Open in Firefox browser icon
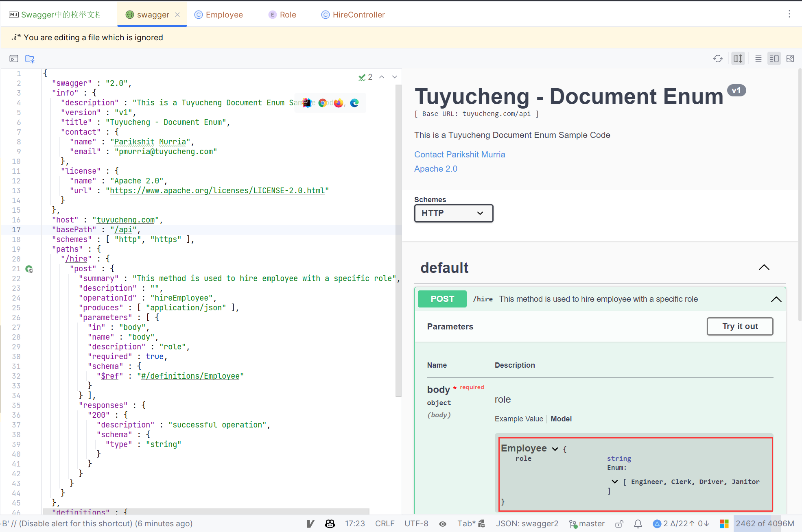 click(x=339, y=103)
